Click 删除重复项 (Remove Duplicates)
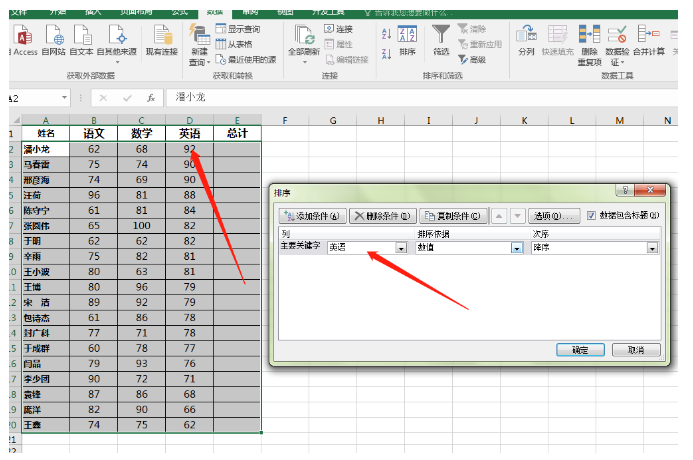Screen dimensions: 693x460 590,45
